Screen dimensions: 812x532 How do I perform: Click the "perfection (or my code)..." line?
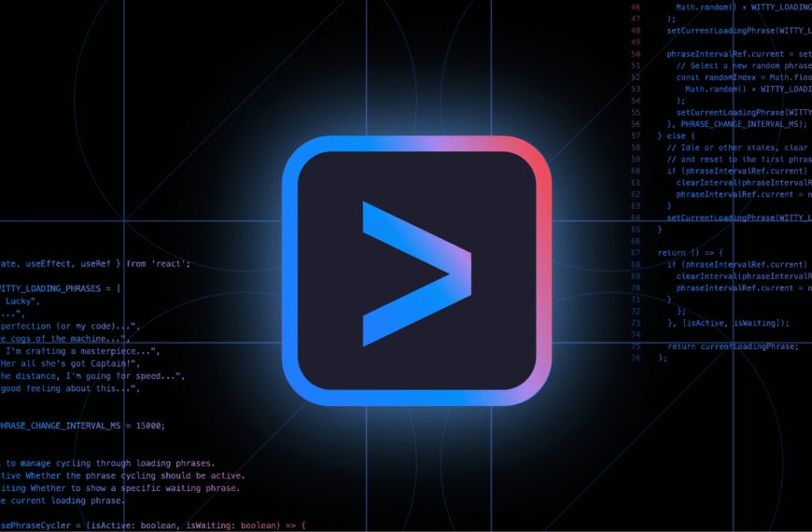tap(70, 326)
